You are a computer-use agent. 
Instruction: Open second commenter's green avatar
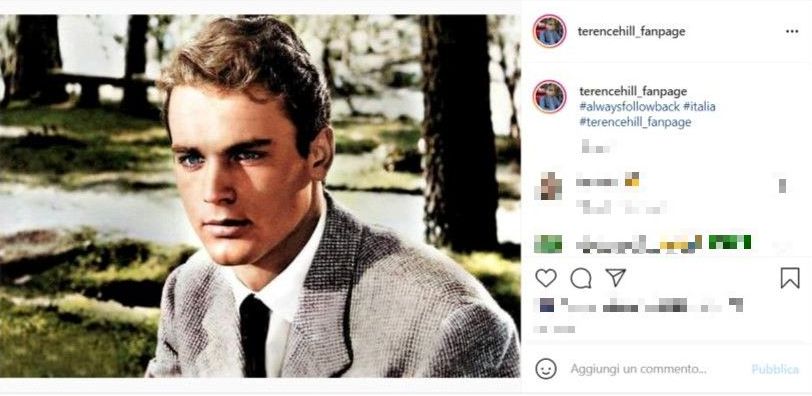click(x=548, y=243)
